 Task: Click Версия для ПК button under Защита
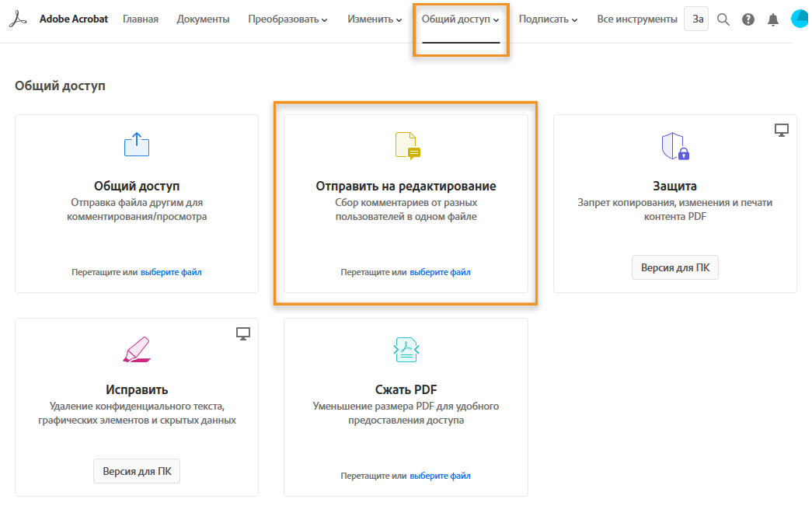[675, 268]
